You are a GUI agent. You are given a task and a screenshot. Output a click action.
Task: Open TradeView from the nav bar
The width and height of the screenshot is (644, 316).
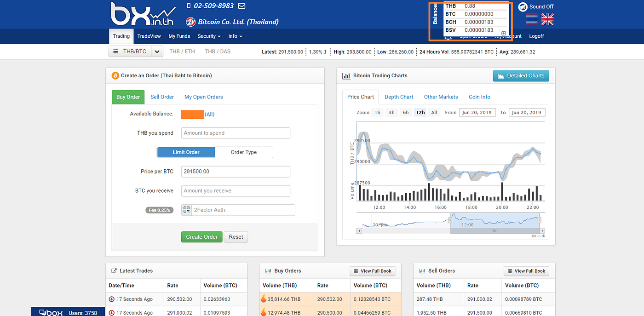(149, 36)
